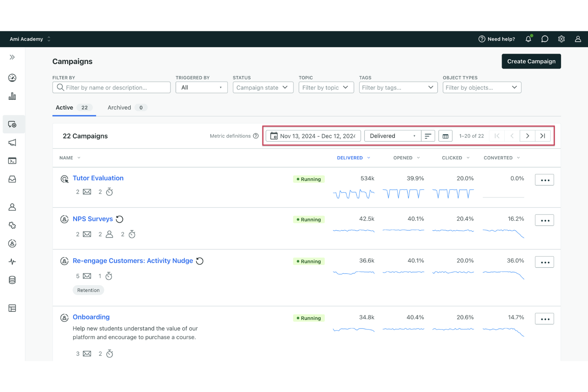Open the more options menu for Tutor Evaluation
This screenshot has height=392, width=588.
tap(544, 180)
